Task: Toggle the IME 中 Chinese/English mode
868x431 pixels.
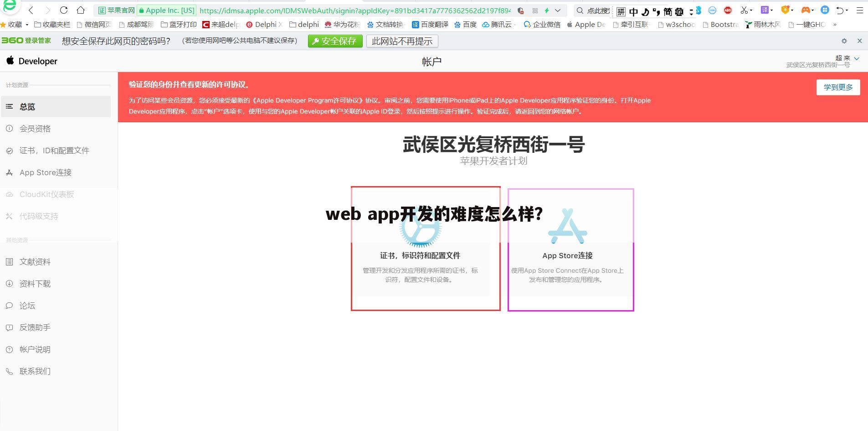Action: coord(634,12)
